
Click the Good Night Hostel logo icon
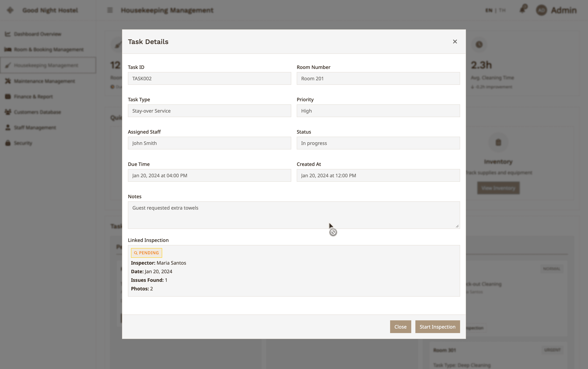point(10,10)
